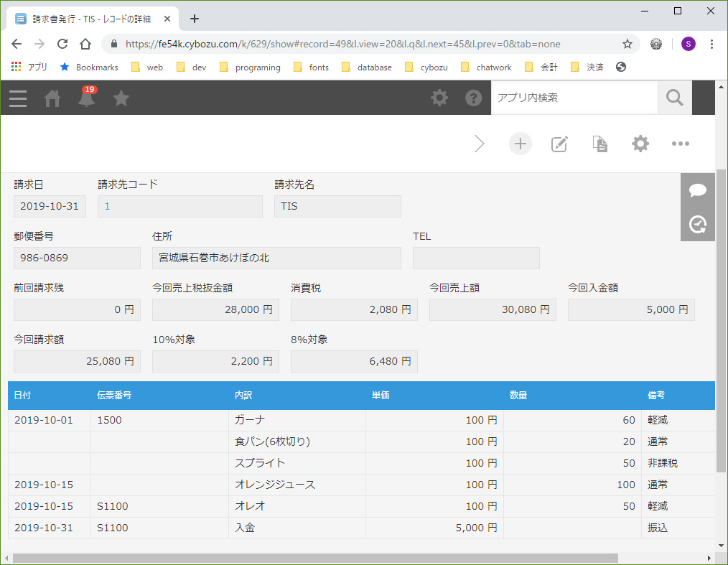Click vertical scrollbar thumb
Viewport: 728px width, 565px height.
[721, 320]
